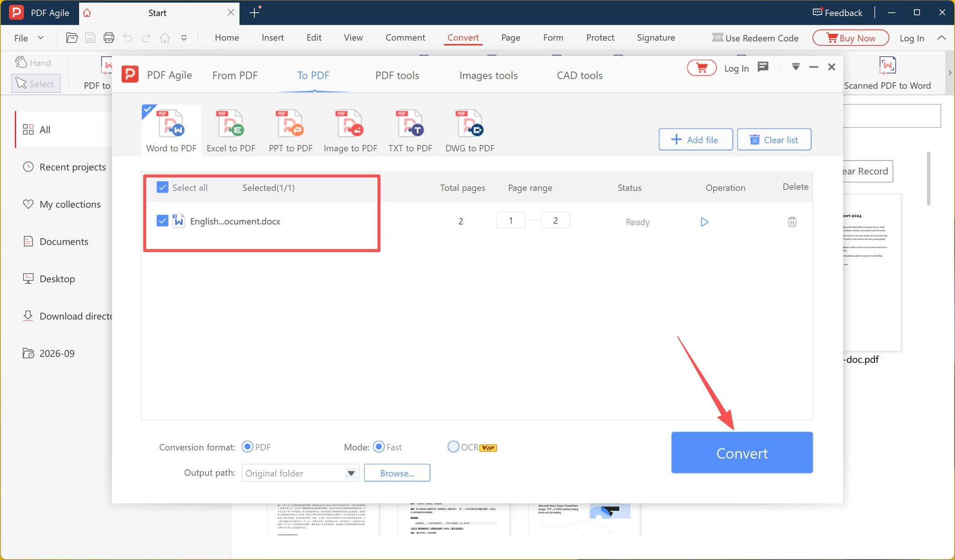The height and width of the screenshot is (560, 955).
Task: Expand the quick access toolbar customize arrow
Action: [184, 38]
